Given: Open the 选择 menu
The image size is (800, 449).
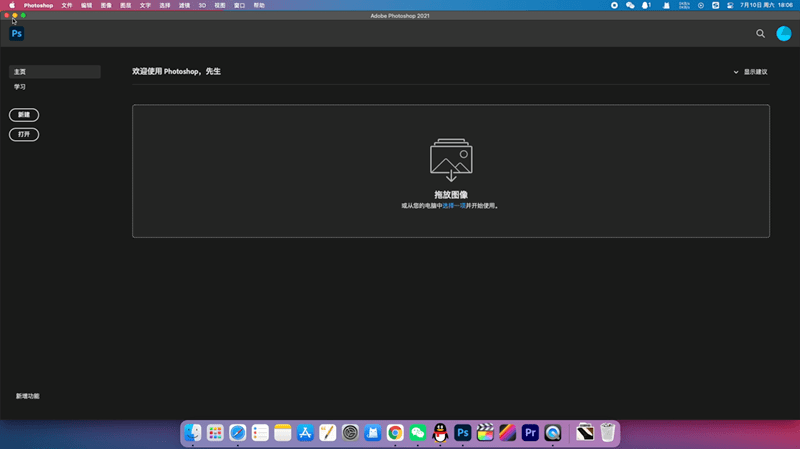Looking at the screenshot, I should click(x=165, y=5).
